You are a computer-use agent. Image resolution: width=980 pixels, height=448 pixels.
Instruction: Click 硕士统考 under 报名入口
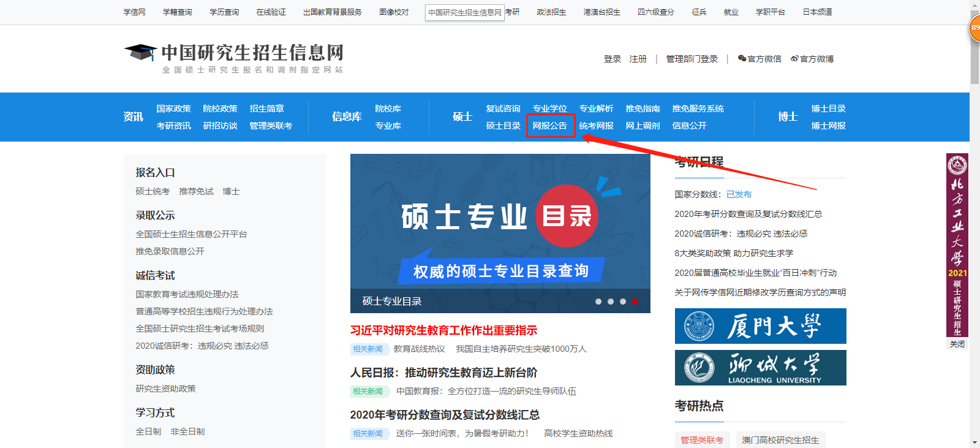click(x=153, y=191)
